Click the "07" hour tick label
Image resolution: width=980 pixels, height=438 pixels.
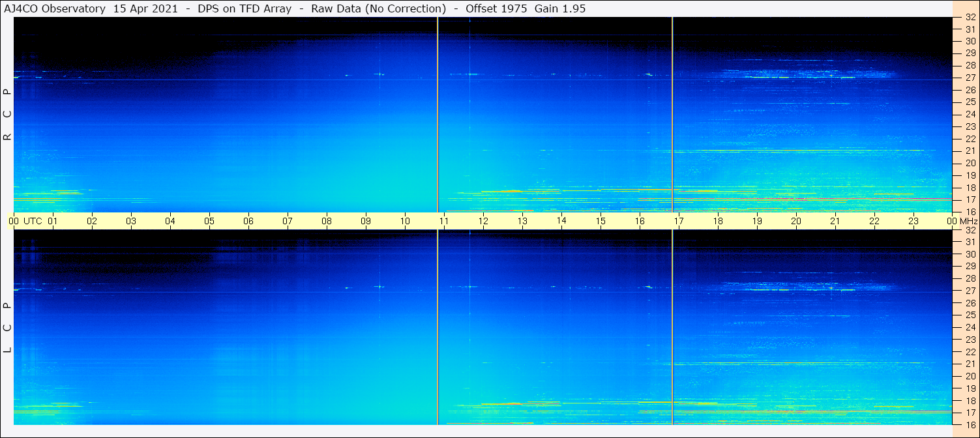(x=288, y=221)
